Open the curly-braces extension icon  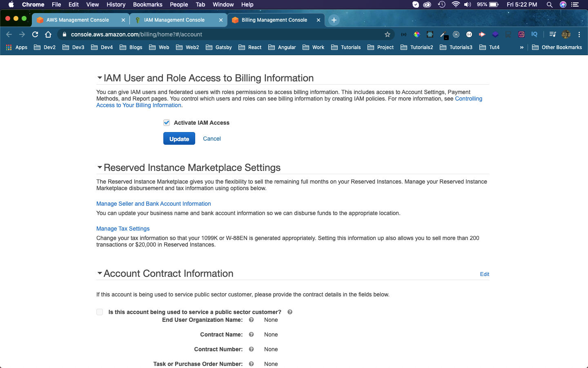pyautogui.click(x=404, y=34)
